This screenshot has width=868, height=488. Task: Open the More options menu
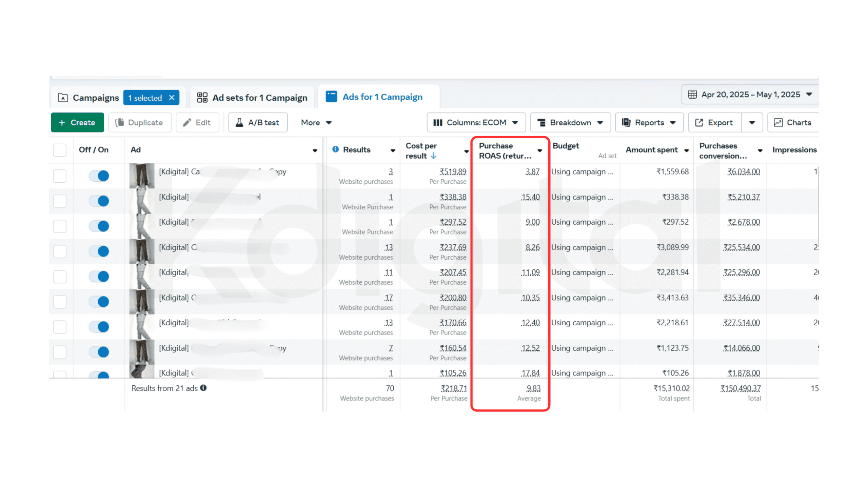pos(316,123)
